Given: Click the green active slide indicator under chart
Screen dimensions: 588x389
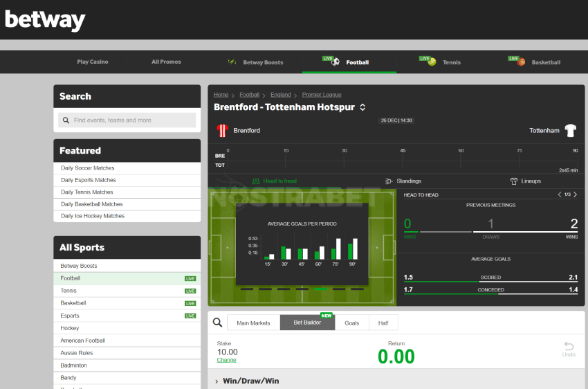Looking at the screenshot, I should 320,289.
